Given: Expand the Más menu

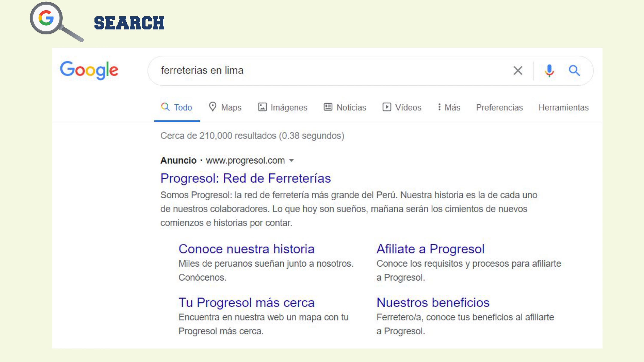Looking at the screenshot, I should click(449, 107).
